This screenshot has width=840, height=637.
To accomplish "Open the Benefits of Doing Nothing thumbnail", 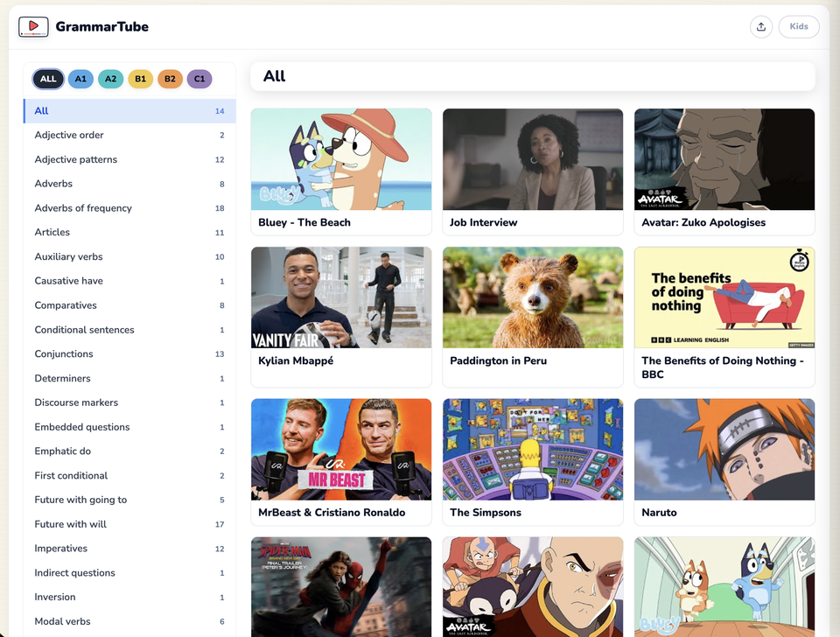I will pyautogui.click(x=724, y=297).
